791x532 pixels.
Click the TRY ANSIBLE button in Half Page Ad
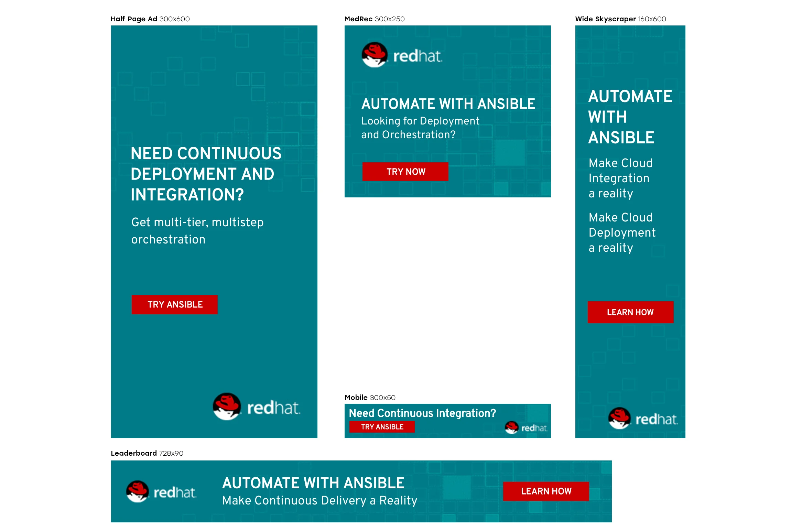coord(174,304)
